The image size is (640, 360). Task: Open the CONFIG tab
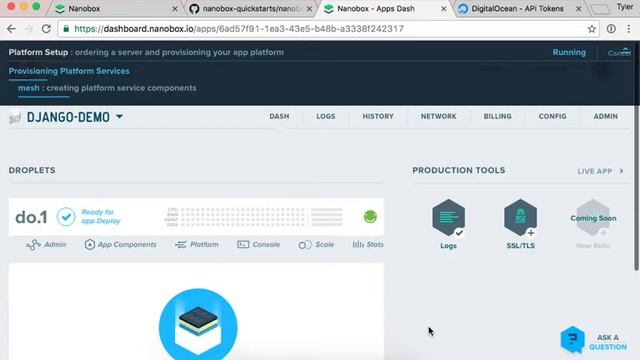tap(552, 116)
